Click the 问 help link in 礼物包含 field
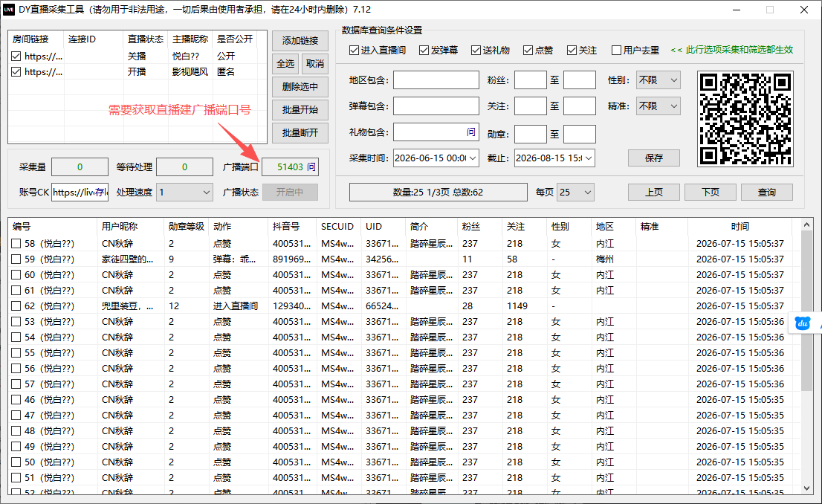Image resolution: width=822 pixels, height=504 pixels. (470, 132)
